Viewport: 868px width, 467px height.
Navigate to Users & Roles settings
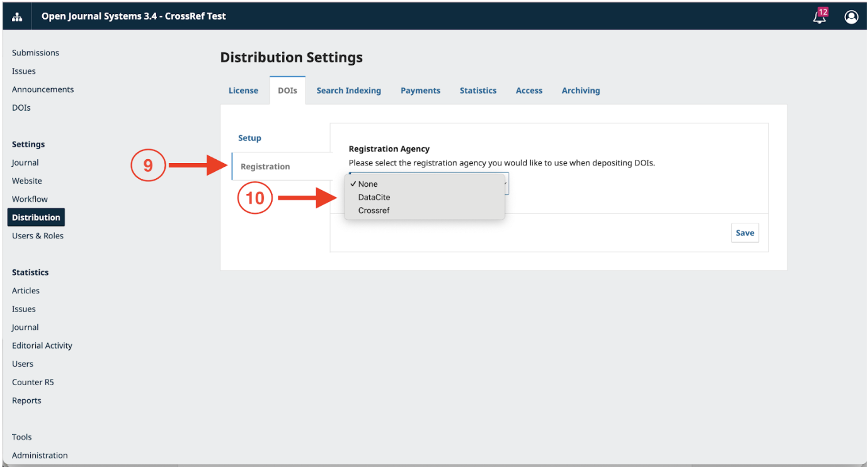[37, 235]
